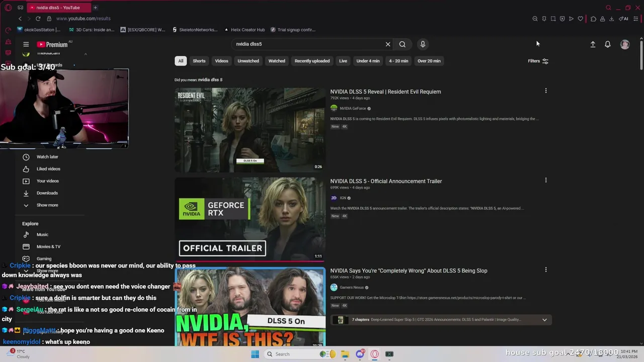Run search with the magnifier button
644x362 pixels.
coord(403,44)
